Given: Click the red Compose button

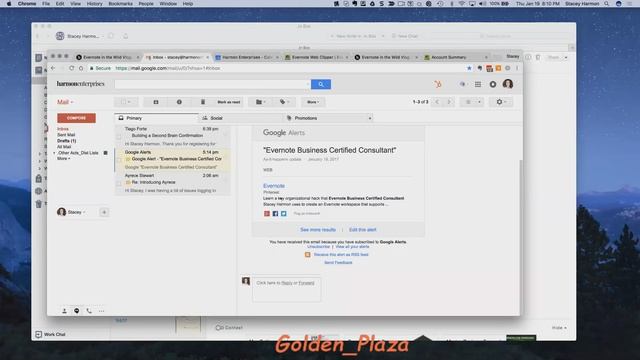Looking at the screenshot, I should pyautogui.click(x=76, y=118).
